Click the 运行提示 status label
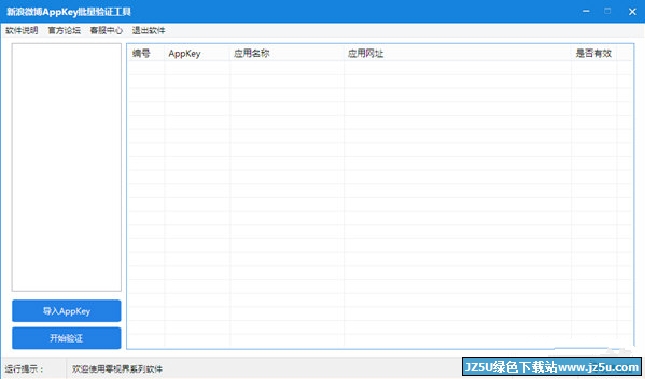The width and height of the screenshot is (645, 379). click(24, 369)
